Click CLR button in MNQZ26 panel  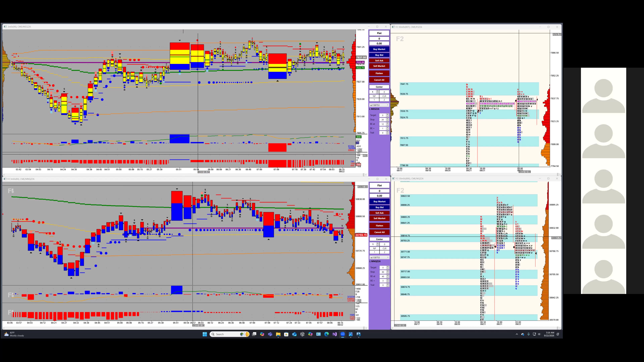pyautogui.click(x=385, y=249)
